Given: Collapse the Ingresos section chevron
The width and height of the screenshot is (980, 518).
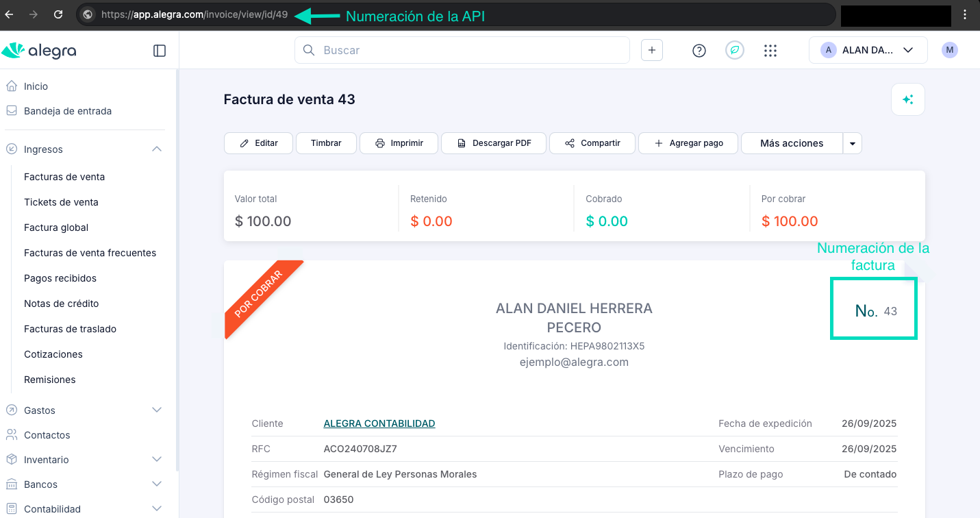Looking at the screenshot, I should [157, 149].
